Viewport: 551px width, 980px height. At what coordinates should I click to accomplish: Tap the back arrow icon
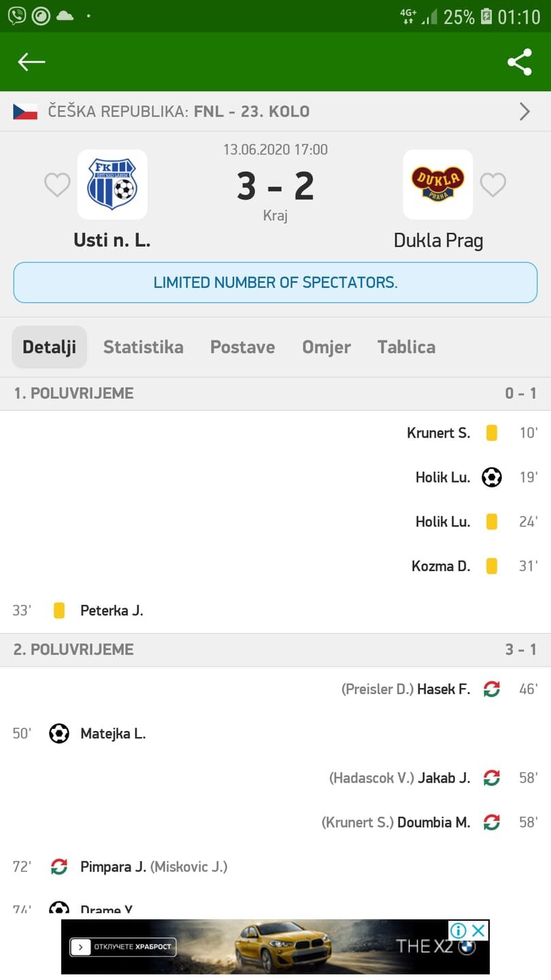(31, 62)
